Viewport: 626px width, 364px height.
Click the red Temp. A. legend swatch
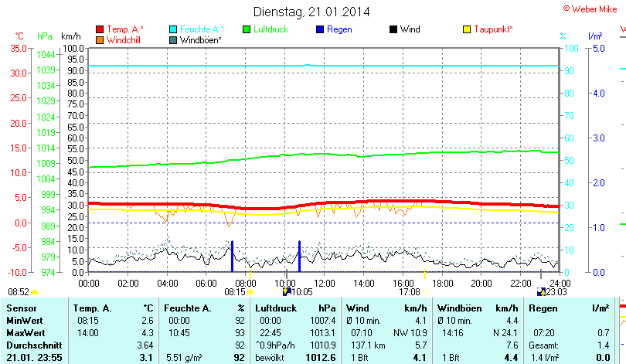[x=100, y=29]
